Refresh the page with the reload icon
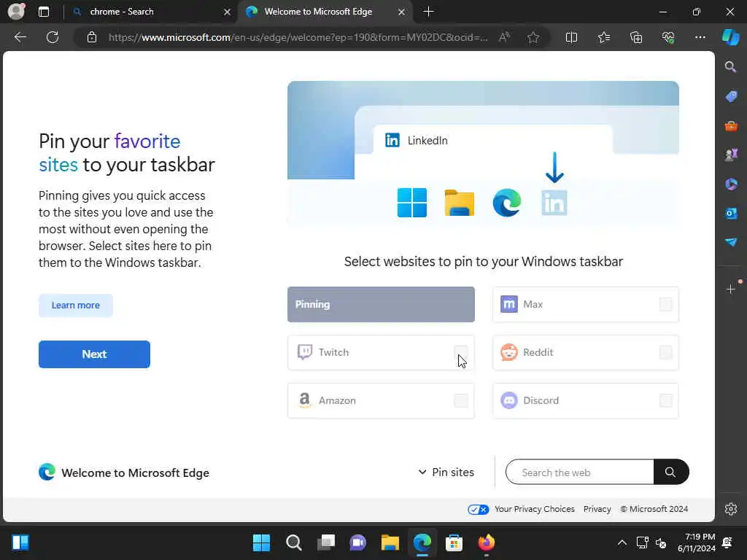The image size is (747, 560). [53, 37]
